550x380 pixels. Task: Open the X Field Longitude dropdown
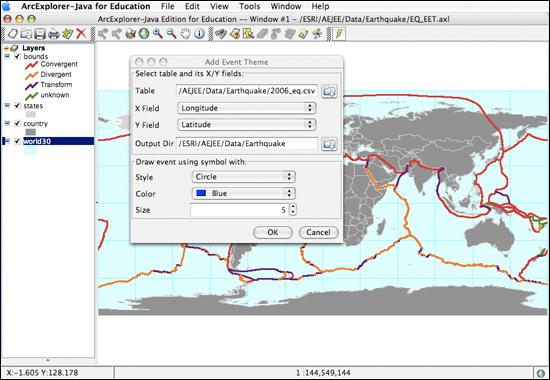tap(247, 108)
